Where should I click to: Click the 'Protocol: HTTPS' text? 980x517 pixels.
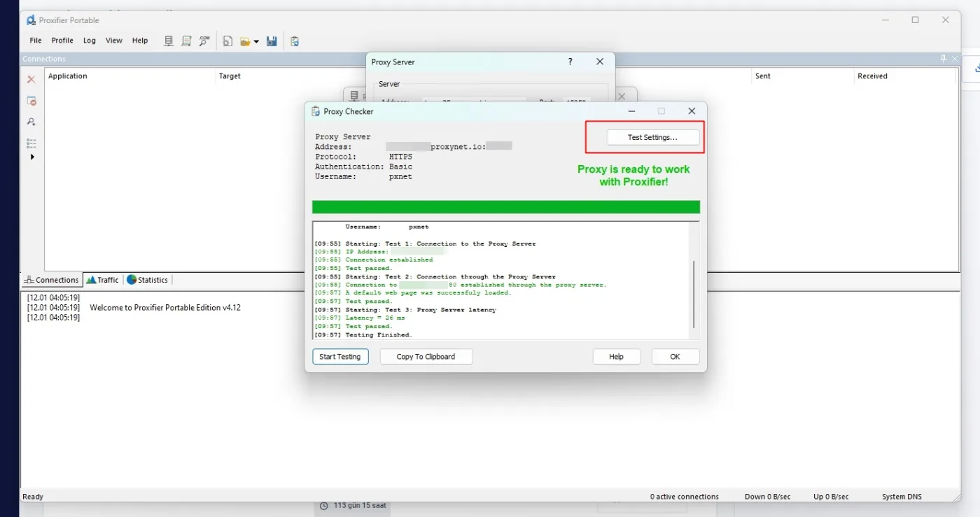pos(363,157)
